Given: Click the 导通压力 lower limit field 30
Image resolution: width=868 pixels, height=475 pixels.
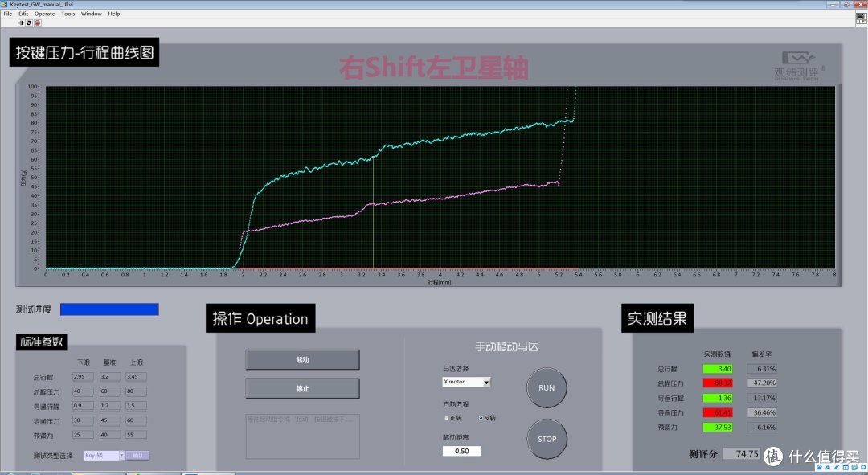Looking at the screenshot, I should tap(83, 420).
